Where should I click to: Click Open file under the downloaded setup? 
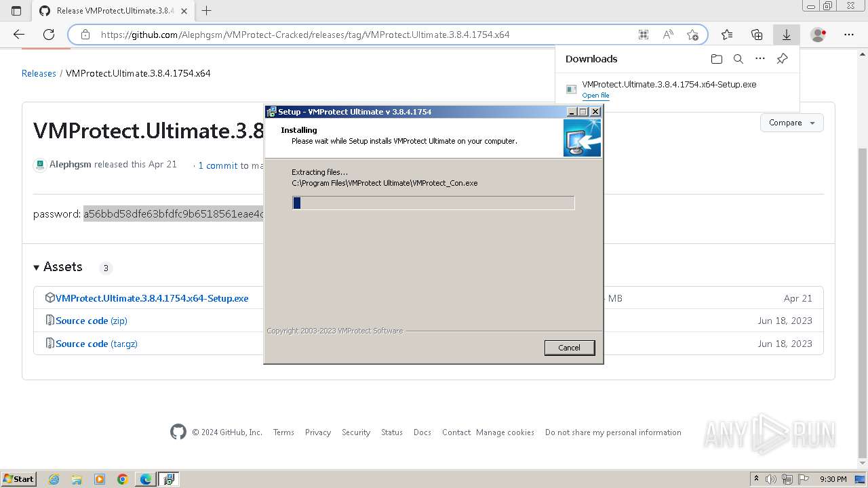click(x=595, y=96)
